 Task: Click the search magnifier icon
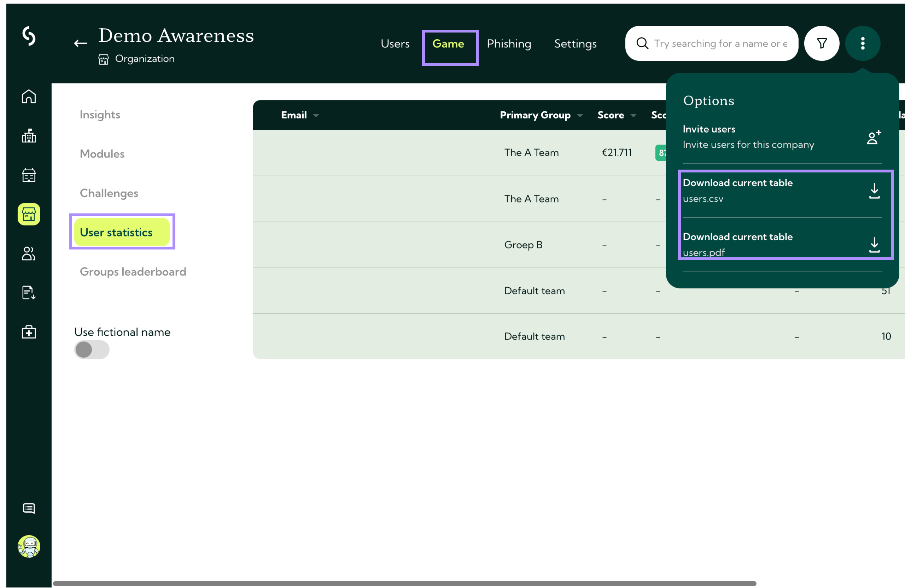pos(642,43)
